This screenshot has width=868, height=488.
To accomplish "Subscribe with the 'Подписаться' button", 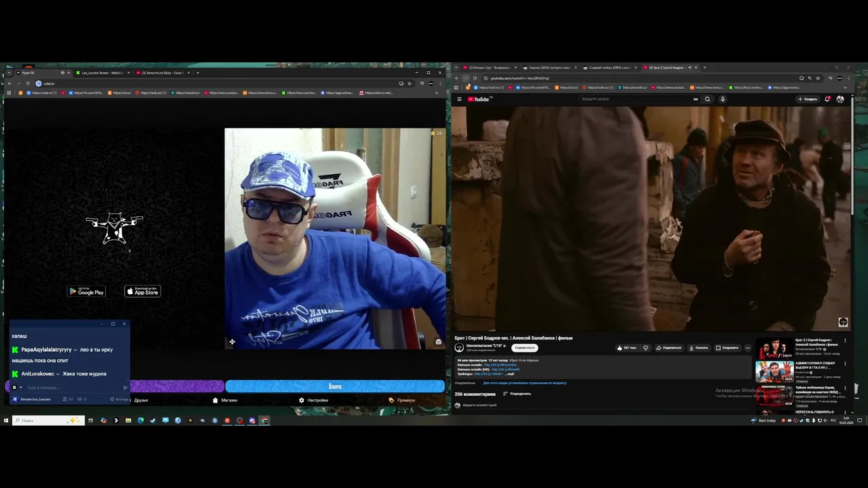I will (525, 348).
